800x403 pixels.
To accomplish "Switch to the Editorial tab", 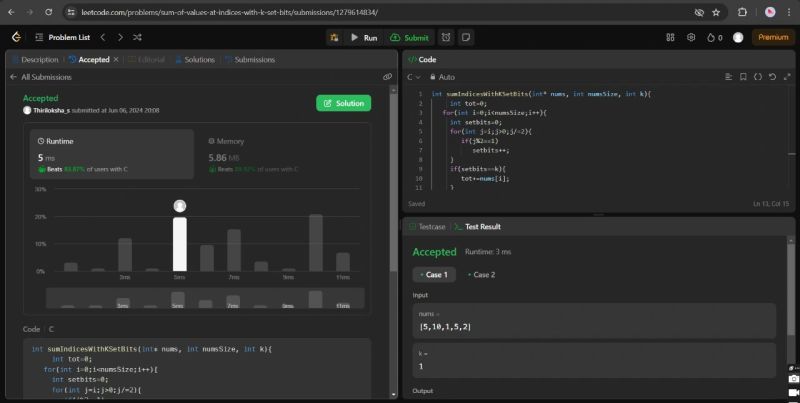I will (x=146, y=60).
